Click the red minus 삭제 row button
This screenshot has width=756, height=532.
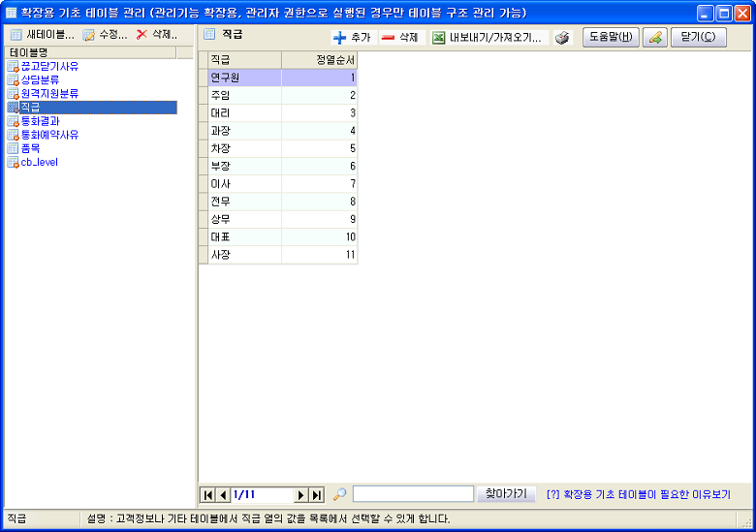pos(400,38)
